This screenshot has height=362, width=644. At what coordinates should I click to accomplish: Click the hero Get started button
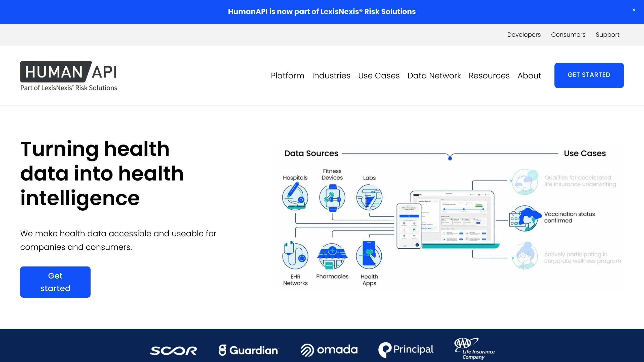[x=55, y=282]
